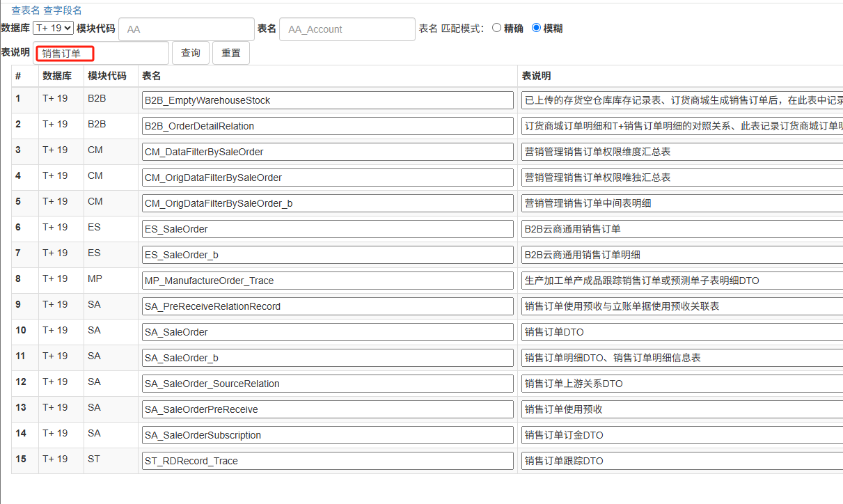Click the SA_SaleOrder table name field
The image size is (843, 504).
(x=327, y=332)
